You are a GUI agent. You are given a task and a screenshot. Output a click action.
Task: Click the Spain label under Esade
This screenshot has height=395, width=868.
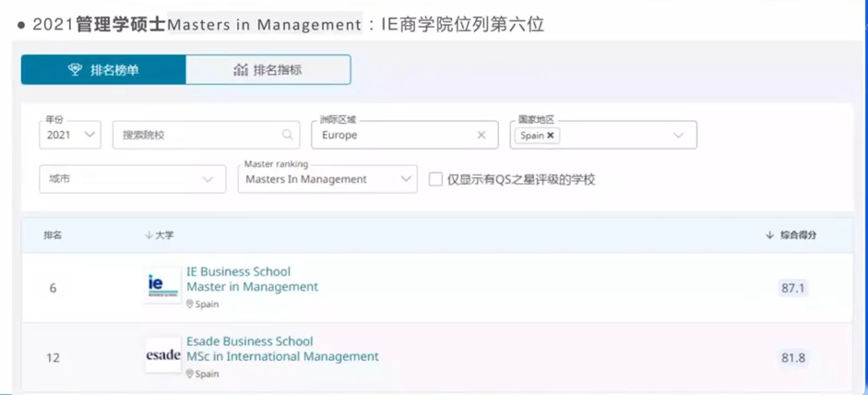coord(207,374)
